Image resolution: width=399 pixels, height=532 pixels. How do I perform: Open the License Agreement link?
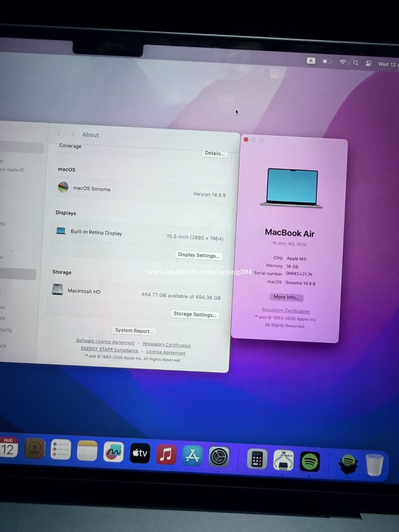[166, 352]
